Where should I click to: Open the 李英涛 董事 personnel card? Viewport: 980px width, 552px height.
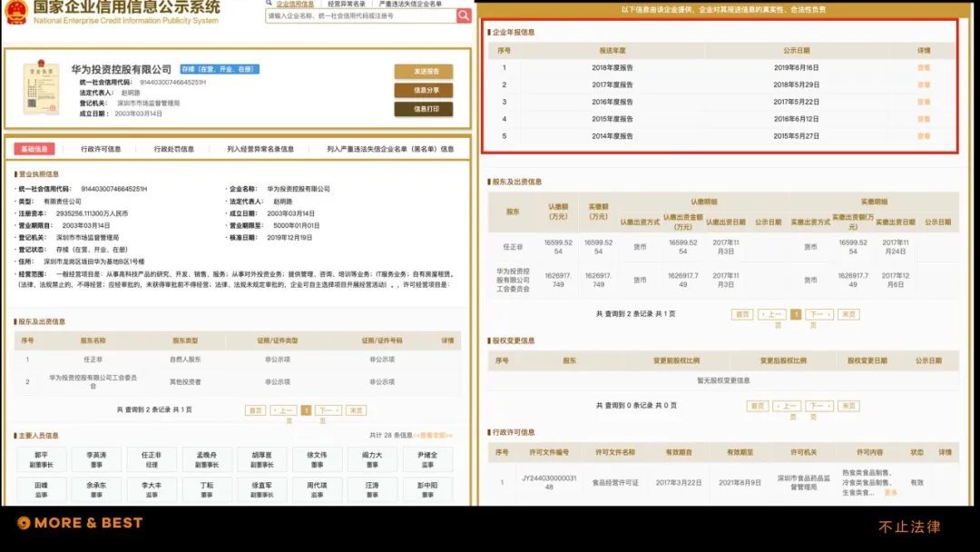coord(96,459)
